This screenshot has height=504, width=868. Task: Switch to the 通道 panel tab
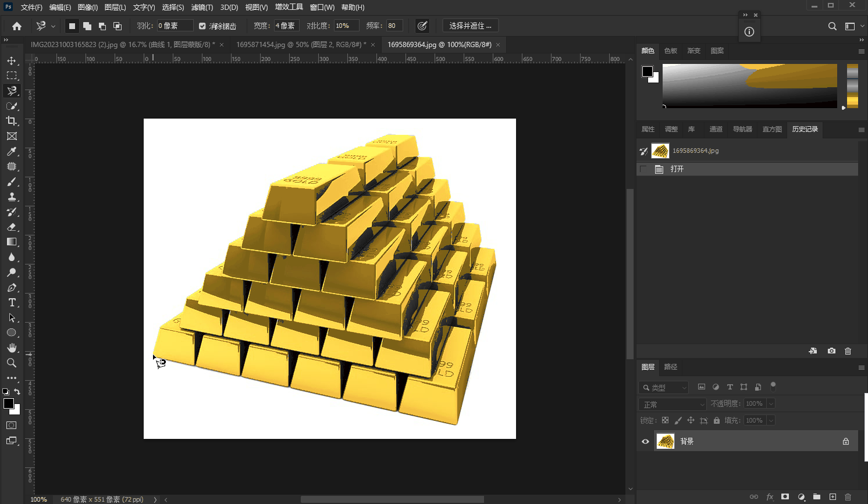click(716, 129)
